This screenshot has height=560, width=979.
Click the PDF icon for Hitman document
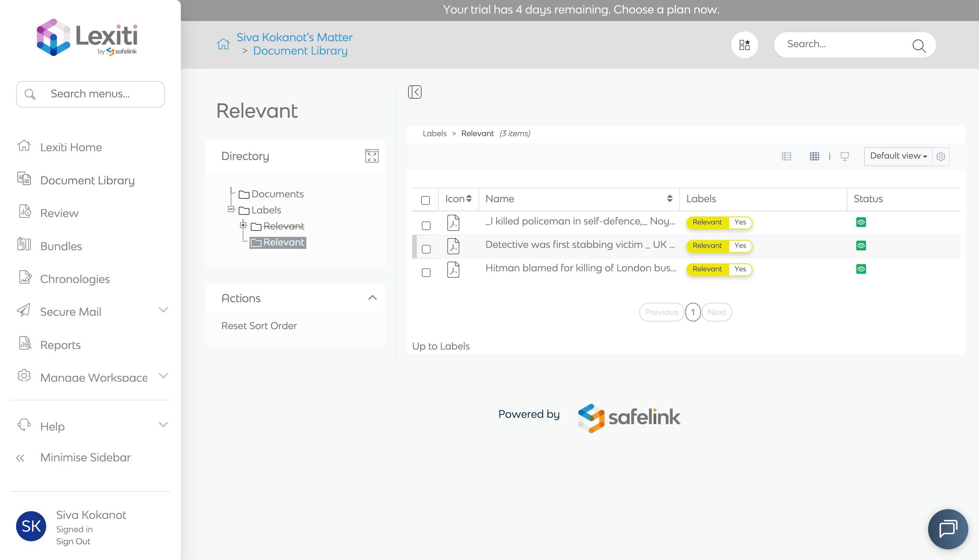(453, 269)
